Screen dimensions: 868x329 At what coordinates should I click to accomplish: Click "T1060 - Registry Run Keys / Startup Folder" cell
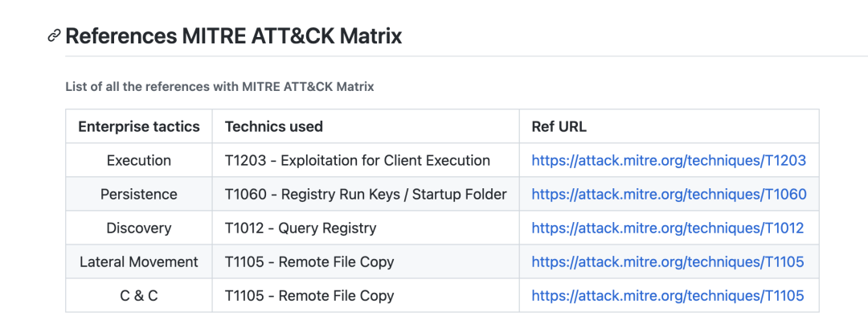click(366, 195)
